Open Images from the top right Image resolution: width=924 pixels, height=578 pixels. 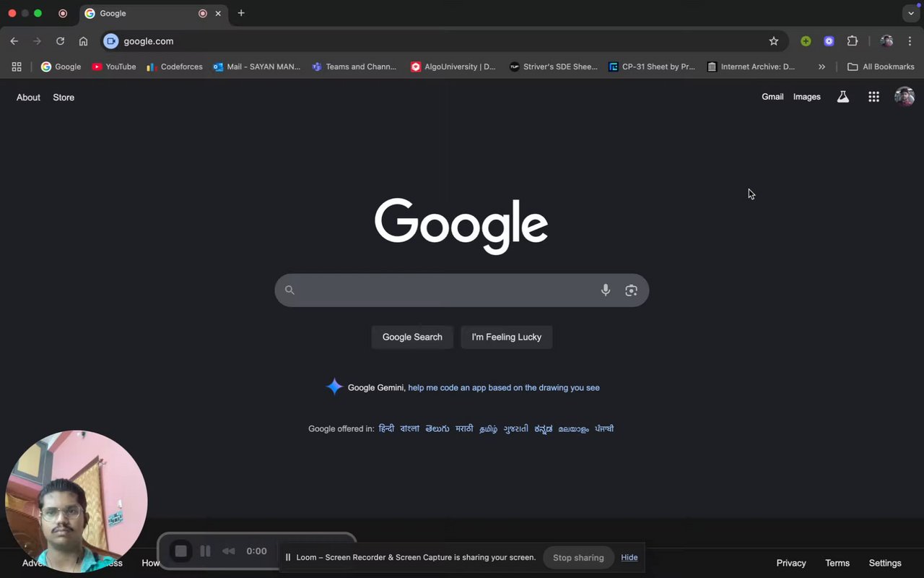[x=807, y=97]
